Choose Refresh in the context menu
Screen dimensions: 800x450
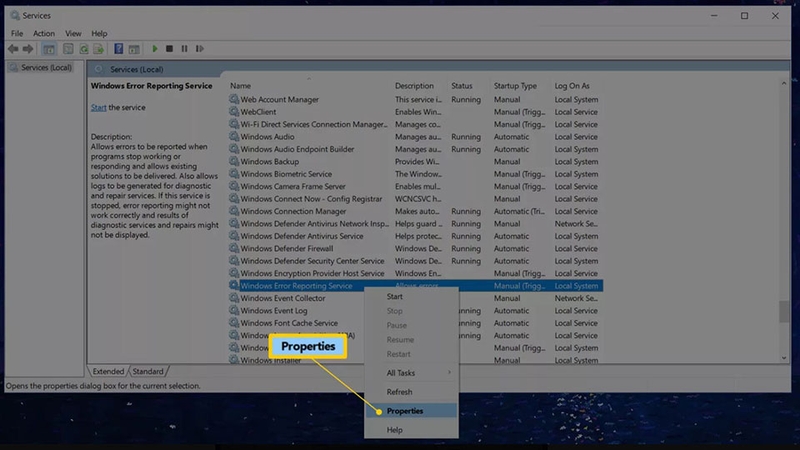coord(411,392)
